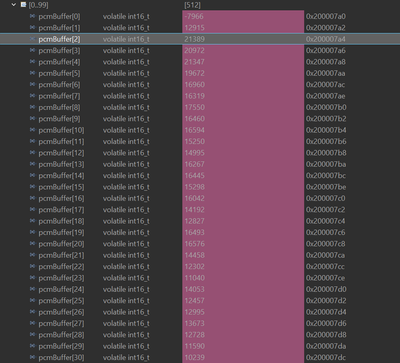Viewport: 400px width, 363px height.
Task: Select the pcmBuffer[12] variable name
Action: [x=61, y=153]
